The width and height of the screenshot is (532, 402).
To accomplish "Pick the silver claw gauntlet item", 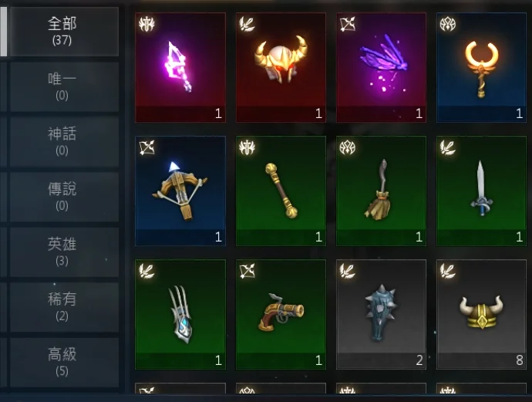I will tap(180, 314).
